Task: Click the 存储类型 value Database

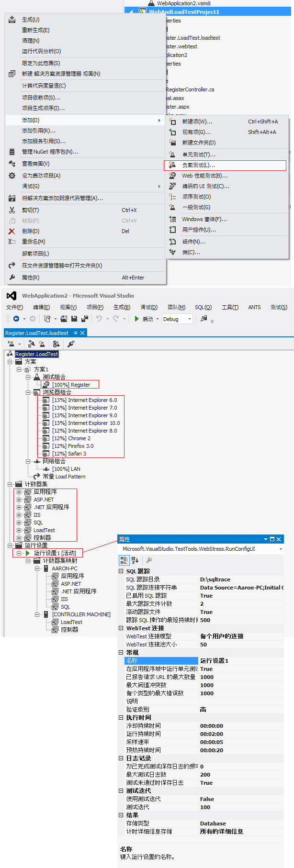Action: click(x=241, y=823)
